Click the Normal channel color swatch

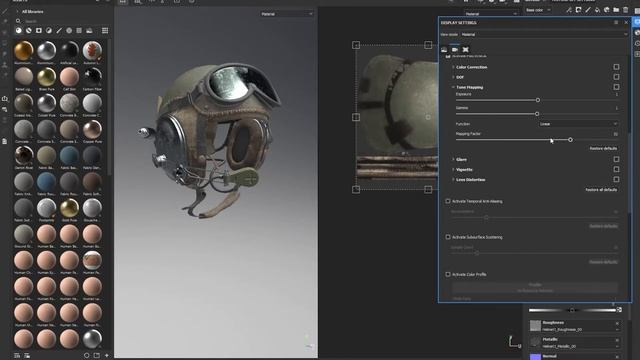pos(535,357)
